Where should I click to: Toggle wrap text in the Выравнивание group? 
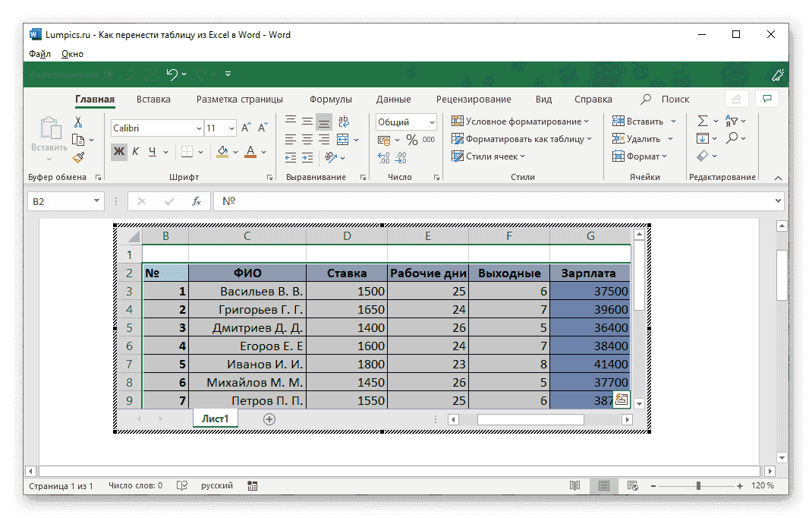point(344,122)
